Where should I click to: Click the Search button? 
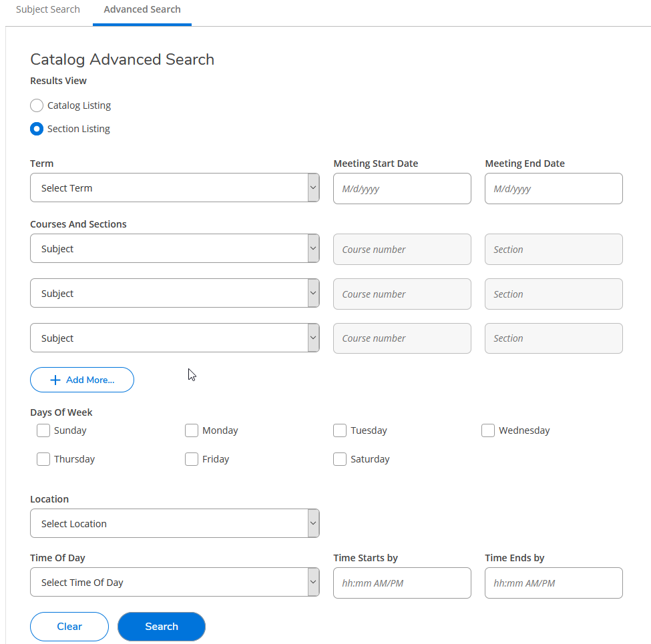[x=162, y=627]
